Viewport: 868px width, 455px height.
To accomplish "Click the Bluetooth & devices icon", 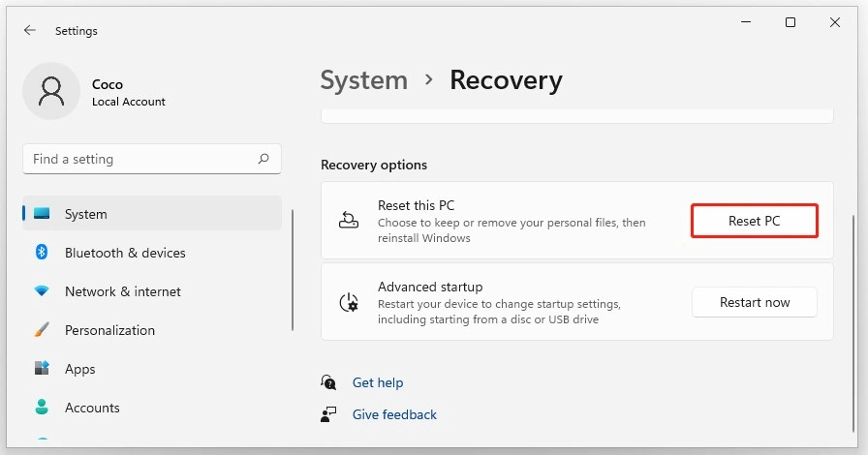I will pos(42,253).
